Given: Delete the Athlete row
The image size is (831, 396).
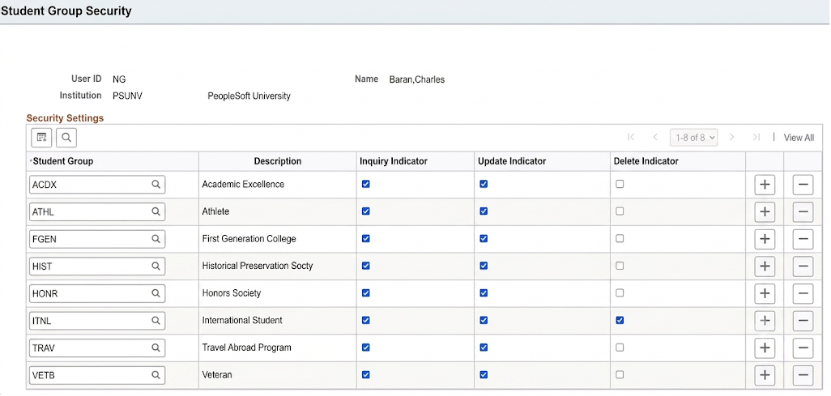Looking at the screenshot, I should (x=803, y=212).
